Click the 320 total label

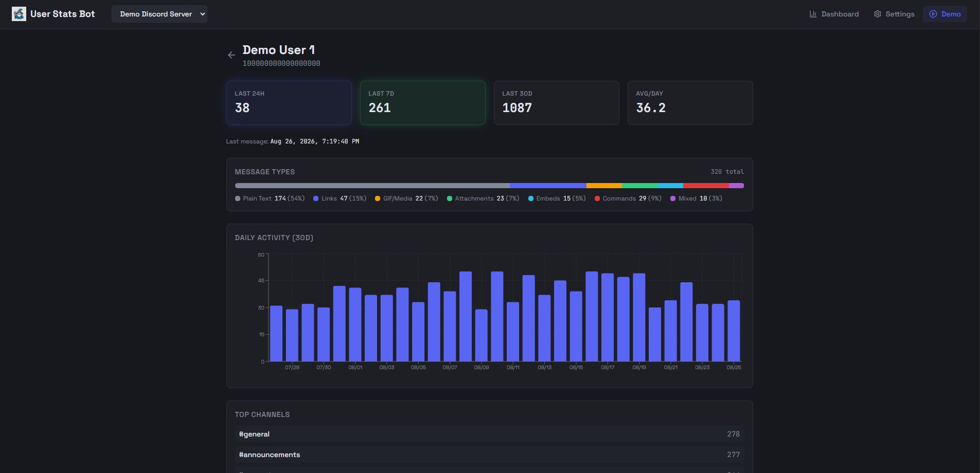coord(727,172)
